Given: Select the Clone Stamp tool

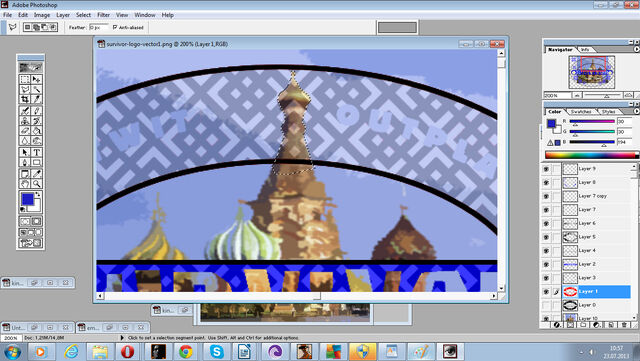Looking at the screenshot, I should (25, 121).
